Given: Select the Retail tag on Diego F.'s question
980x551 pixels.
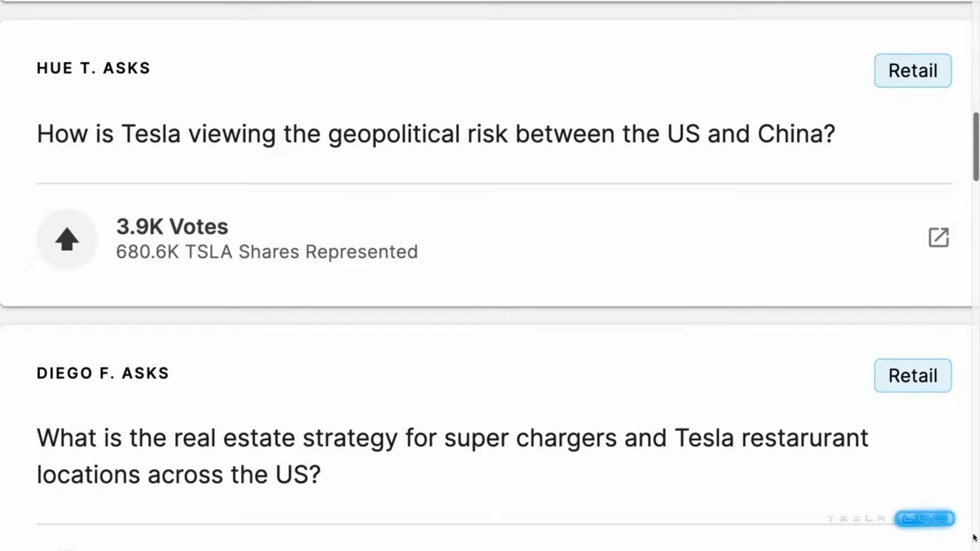Looking at the screenshot, I should tap(913, 375).
